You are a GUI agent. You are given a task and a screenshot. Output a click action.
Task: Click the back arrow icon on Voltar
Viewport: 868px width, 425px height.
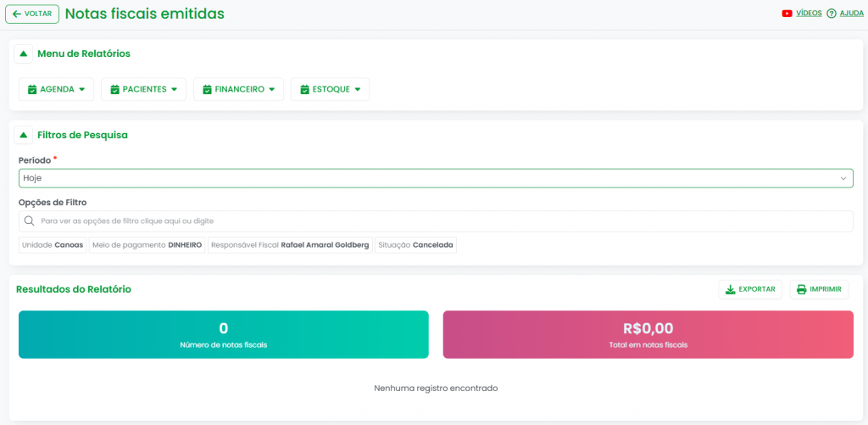17,14
